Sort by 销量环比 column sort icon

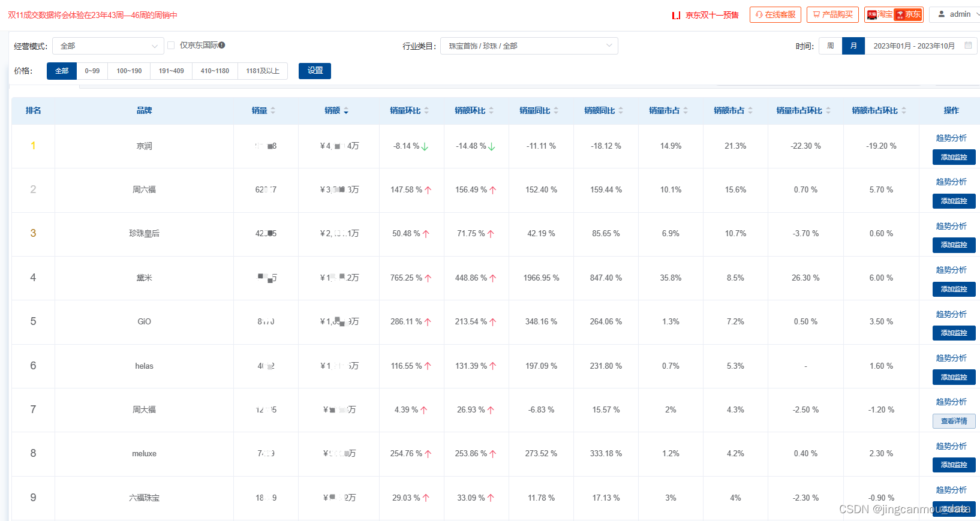click(426, 110)
